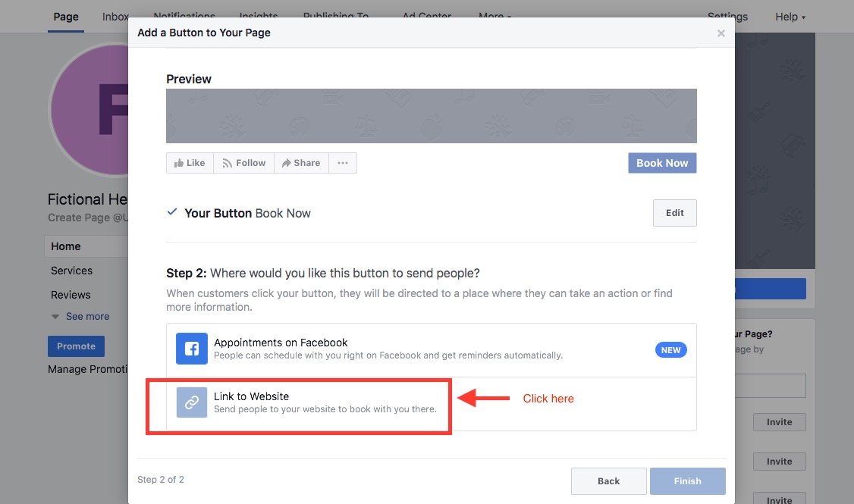The height and width of the screenshot is (504, 854).
Task: Open the three-dots more options in preview
Action: point(343,163)
